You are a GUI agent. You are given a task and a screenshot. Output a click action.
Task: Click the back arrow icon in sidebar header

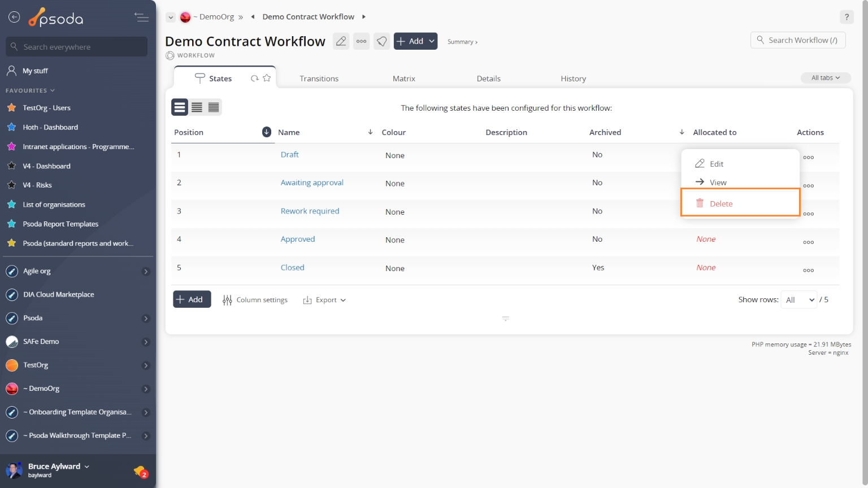tap(14, 18)
